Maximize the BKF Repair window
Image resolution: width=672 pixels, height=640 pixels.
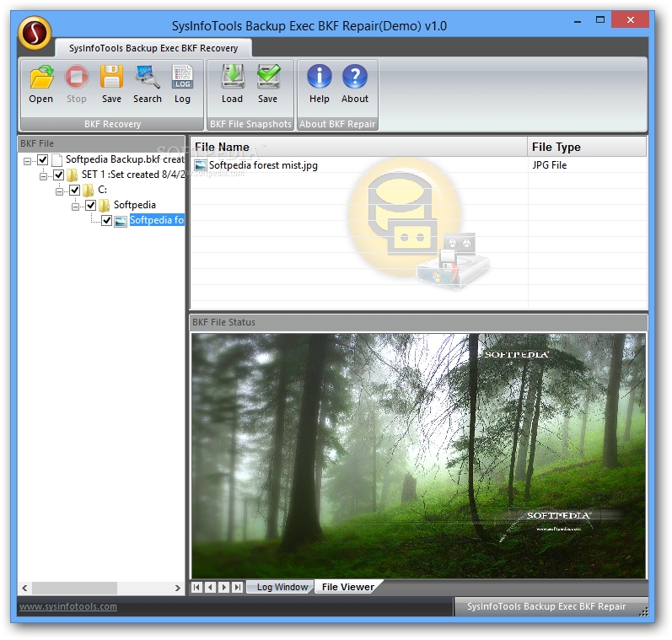[x=600, y=20]
